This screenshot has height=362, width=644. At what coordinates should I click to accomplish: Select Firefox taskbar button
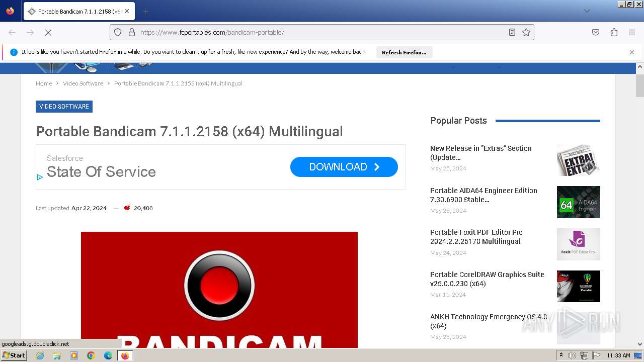pyautogui.click(x=125, y=355)
